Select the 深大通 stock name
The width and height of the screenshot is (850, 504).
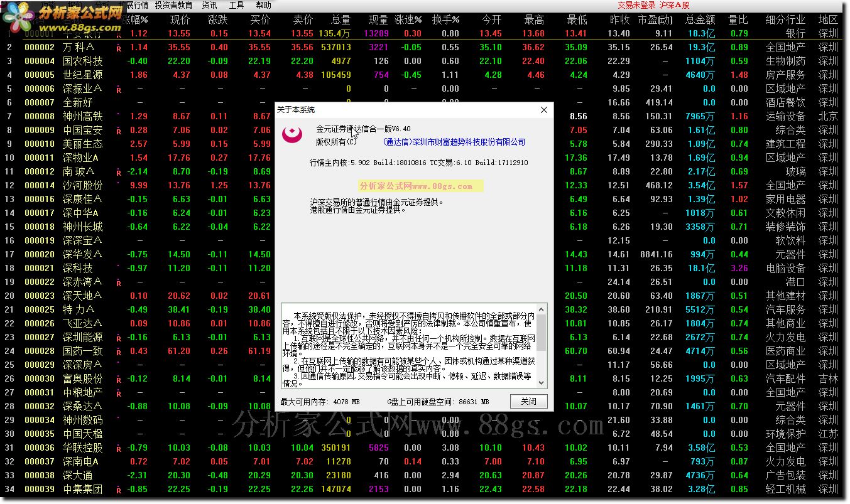coord(77,476)
